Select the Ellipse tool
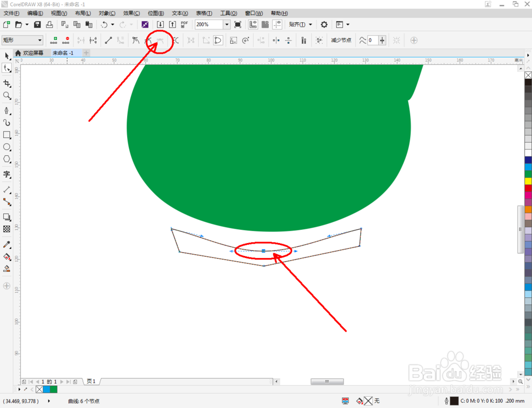 pos(7,147)
